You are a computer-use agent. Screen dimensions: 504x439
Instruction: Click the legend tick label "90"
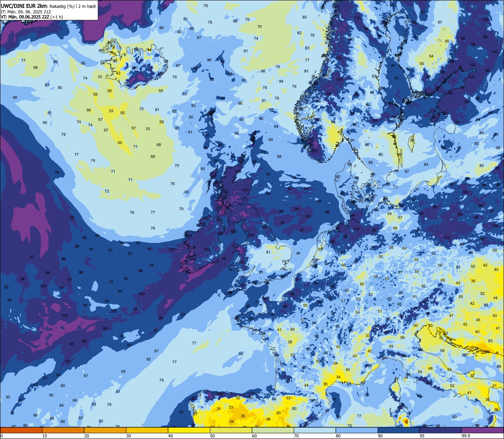pyautogui.click(x=380, y=436)
